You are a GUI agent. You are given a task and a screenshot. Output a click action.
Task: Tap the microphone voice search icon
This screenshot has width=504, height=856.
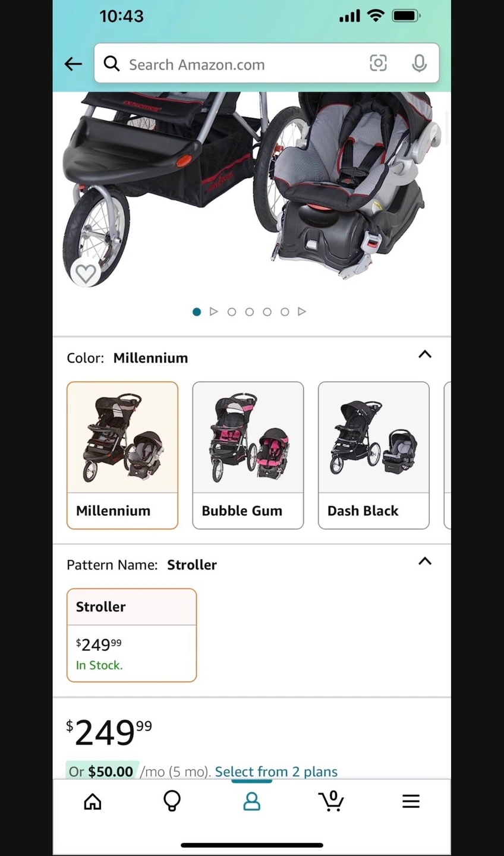click(x=419, y=63)
